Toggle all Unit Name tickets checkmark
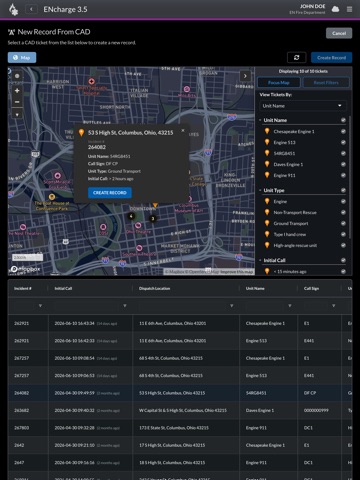The image size is (360, 480). (x=343, y=120)
